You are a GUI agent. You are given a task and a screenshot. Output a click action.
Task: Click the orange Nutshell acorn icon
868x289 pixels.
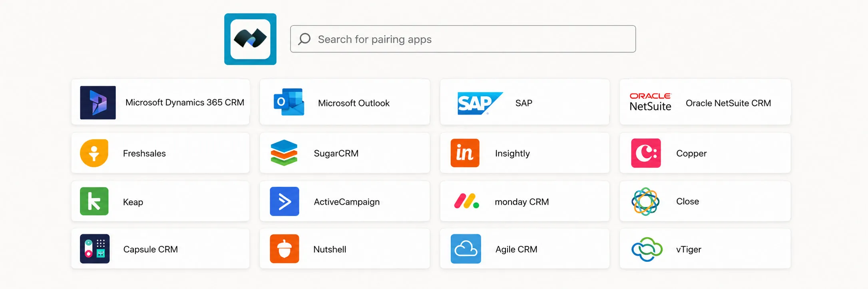(x=285, y=249)
